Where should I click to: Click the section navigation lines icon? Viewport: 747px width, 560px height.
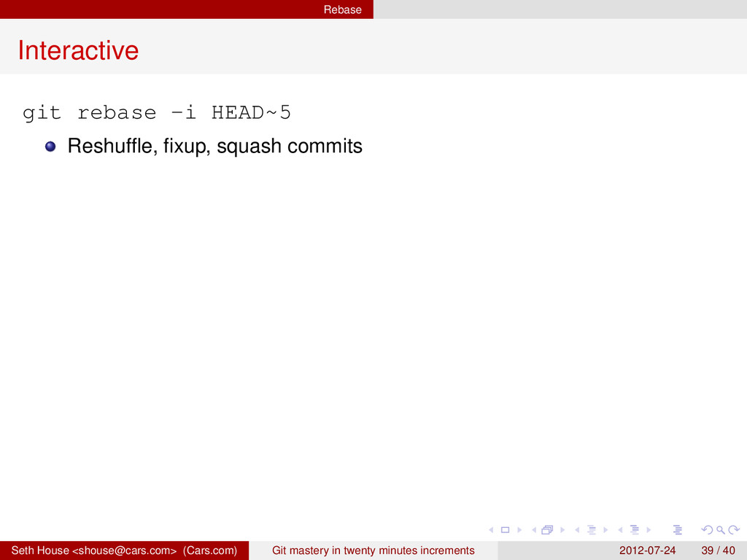pos(635,530)
